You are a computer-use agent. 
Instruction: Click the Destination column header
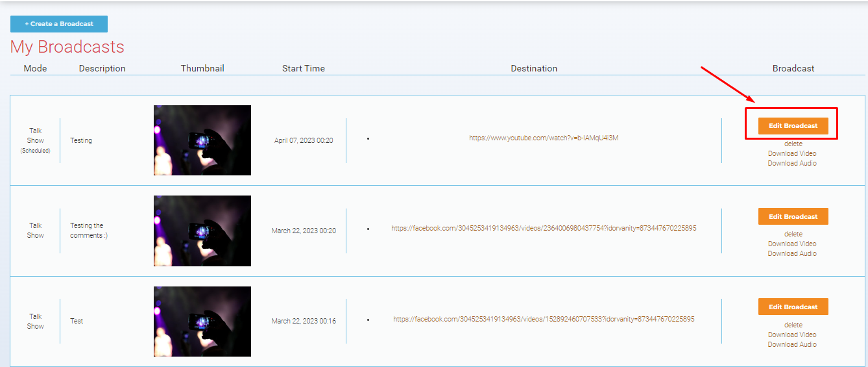point(534,68)
